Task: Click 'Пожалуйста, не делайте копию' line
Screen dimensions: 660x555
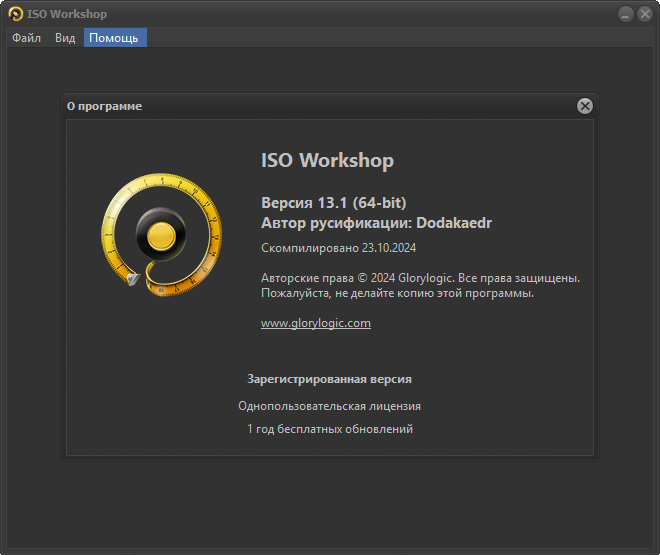Action: coord(397,293)
